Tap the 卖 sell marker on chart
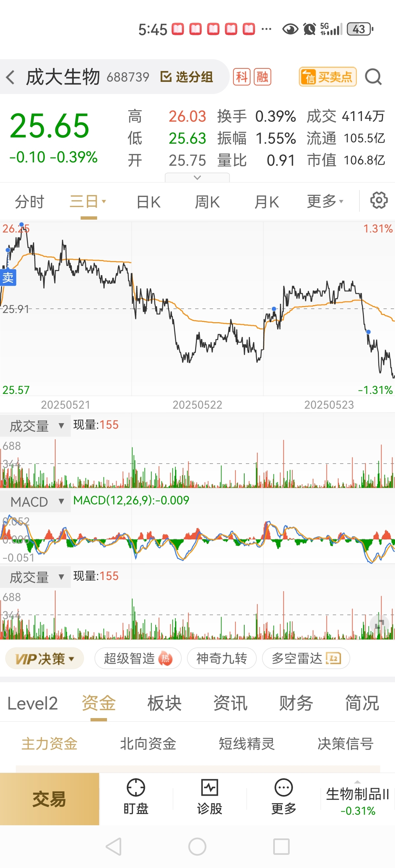The width and height of the screenshot is (395, 868). tap(8, 277)
